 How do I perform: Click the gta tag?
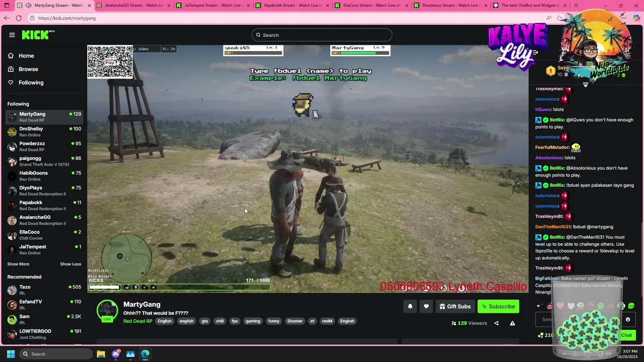pos(204,321)
